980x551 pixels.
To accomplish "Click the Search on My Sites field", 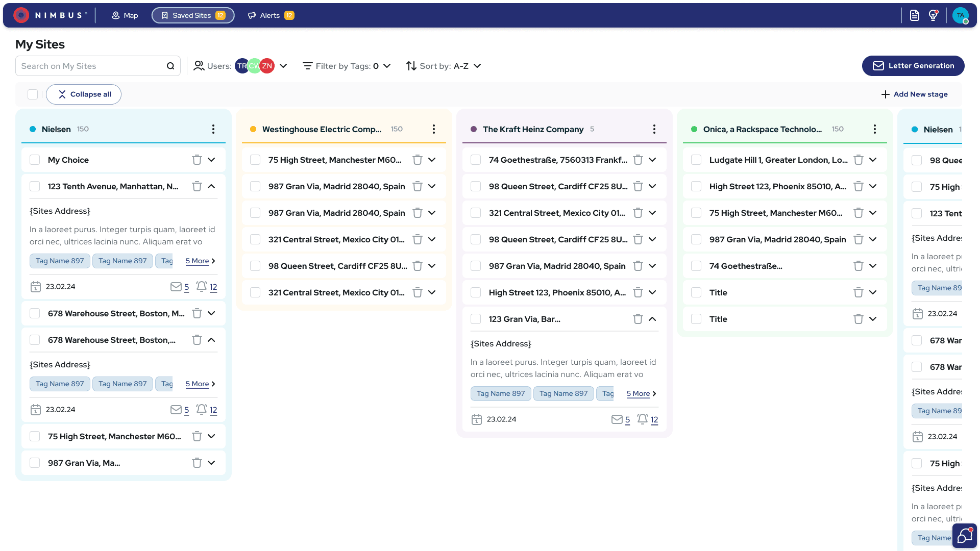I will click(92, 66).
